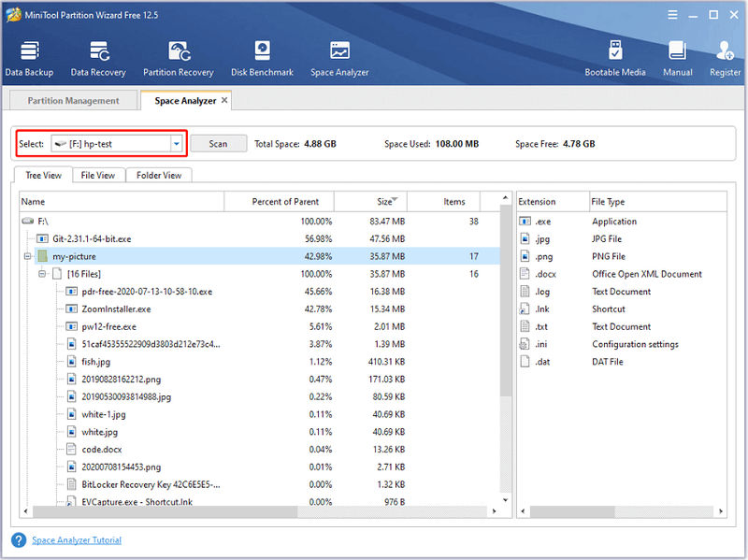The image size is (748, 560).
Task: Collapse the my-picture folder node
Action: point(28,256)
